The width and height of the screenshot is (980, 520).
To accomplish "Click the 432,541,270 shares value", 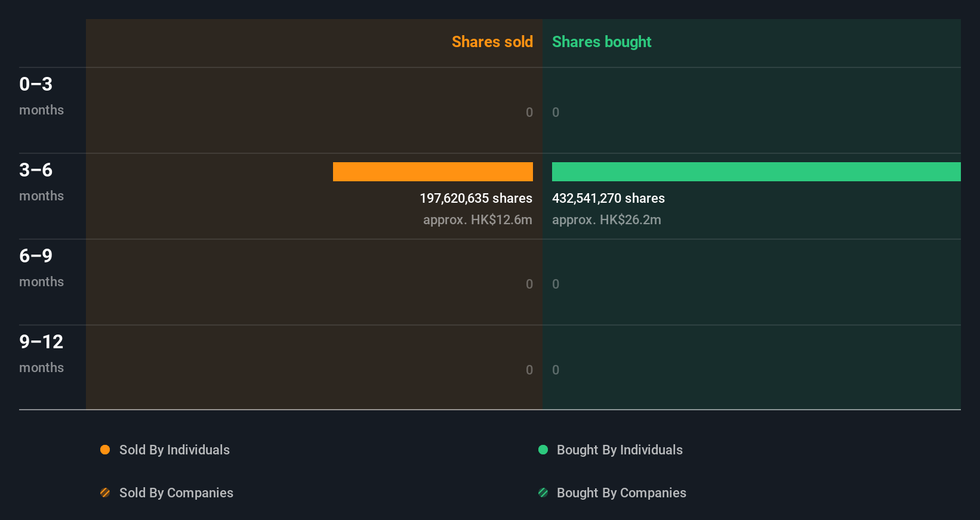I will [608, 199].
